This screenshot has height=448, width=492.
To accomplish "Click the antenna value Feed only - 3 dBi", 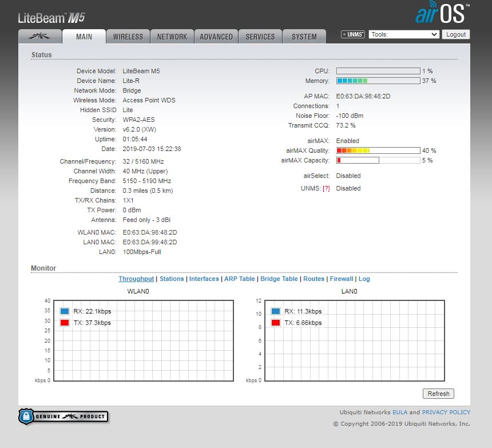I will point(146,220).
